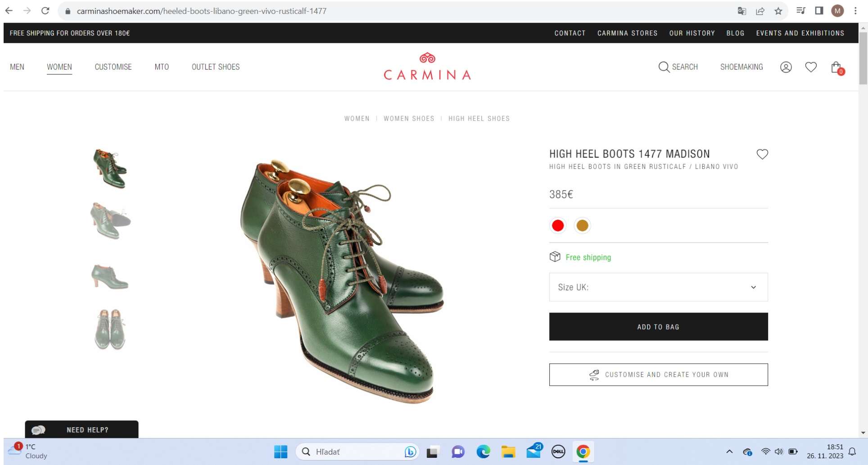Open the shopping bag icon
The image size is (868, 465).
click(x=836, y=68)
